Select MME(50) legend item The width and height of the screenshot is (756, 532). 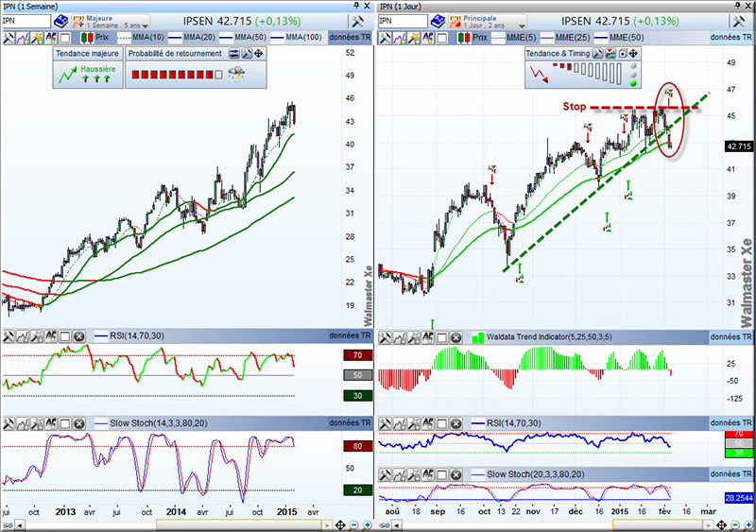point(619,38)
